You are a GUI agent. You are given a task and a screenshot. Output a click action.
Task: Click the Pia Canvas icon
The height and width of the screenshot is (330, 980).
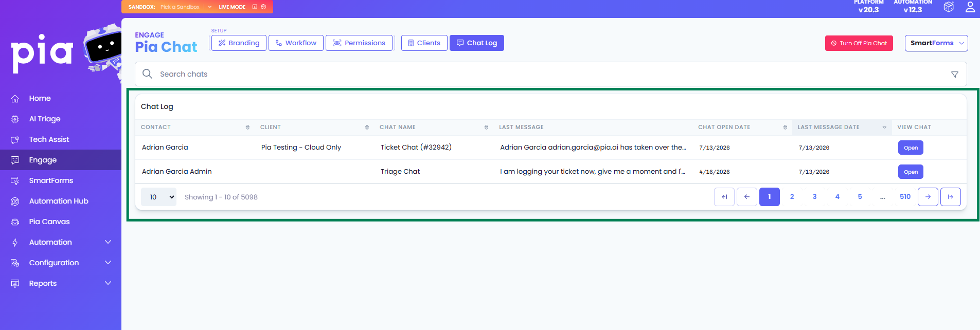coord(15,222)
